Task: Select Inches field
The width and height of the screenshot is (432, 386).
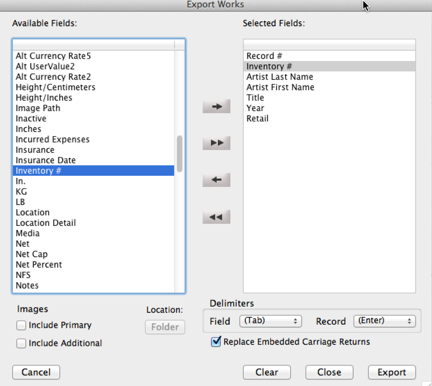Action: click(x=93, y=129)
